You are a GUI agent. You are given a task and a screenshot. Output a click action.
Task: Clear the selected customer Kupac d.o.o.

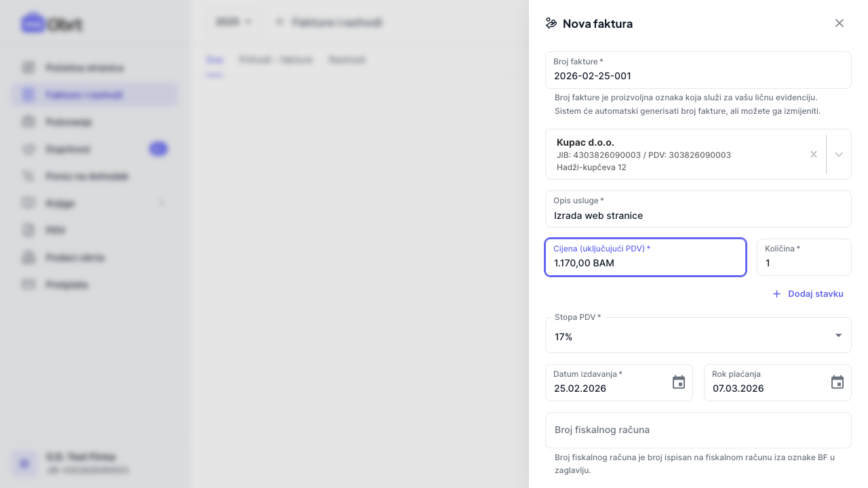pyautogui.click(x=813, y=155)
